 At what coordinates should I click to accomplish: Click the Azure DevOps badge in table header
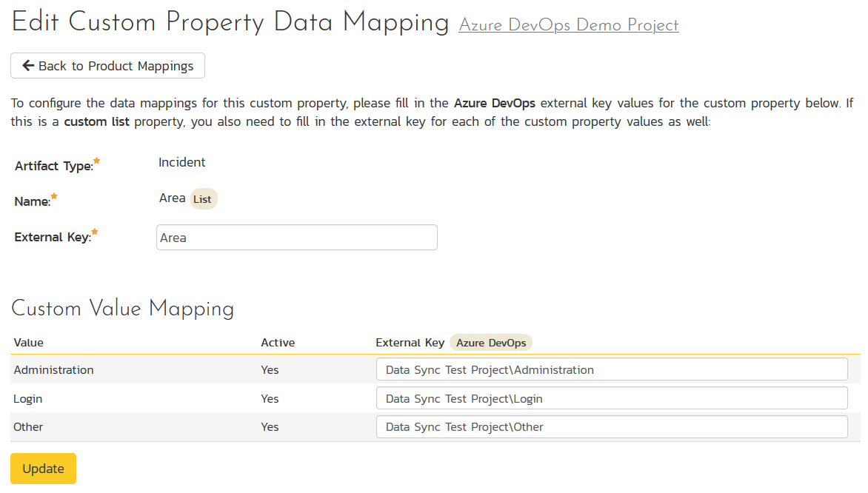pos(491,343)
